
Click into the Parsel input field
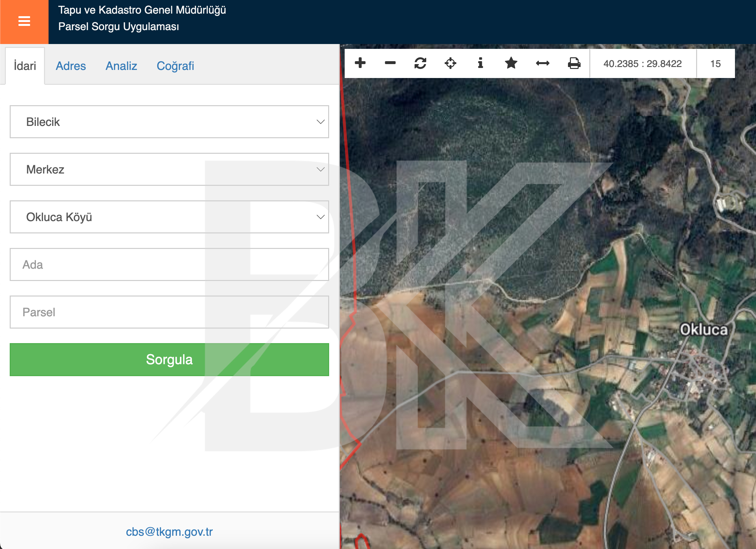point(169,312)
